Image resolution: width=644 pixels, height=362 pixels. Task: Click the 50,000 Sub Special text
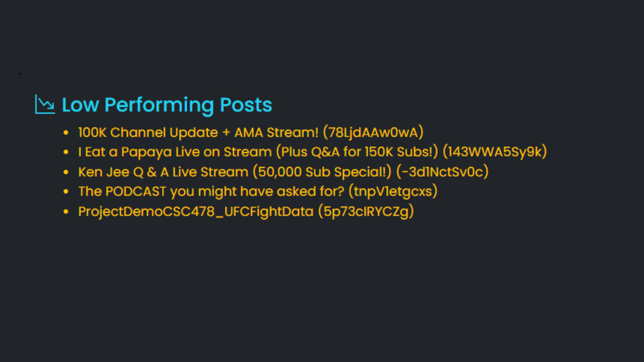[322, 172]
